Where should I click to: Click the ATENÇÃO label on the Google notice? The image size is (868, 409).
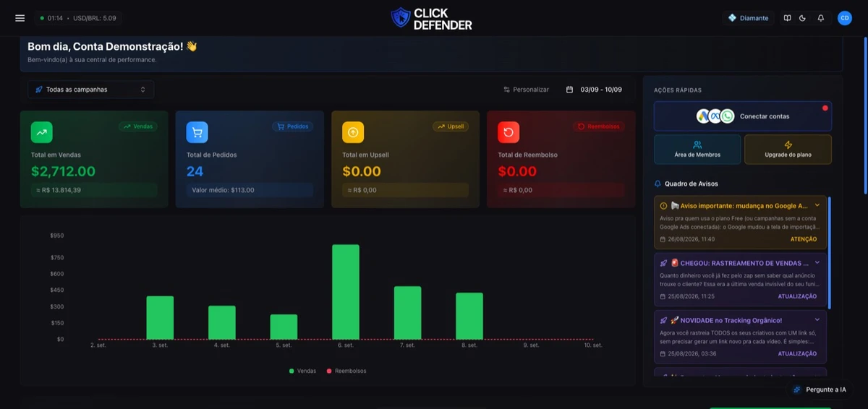tap(804, 239)
